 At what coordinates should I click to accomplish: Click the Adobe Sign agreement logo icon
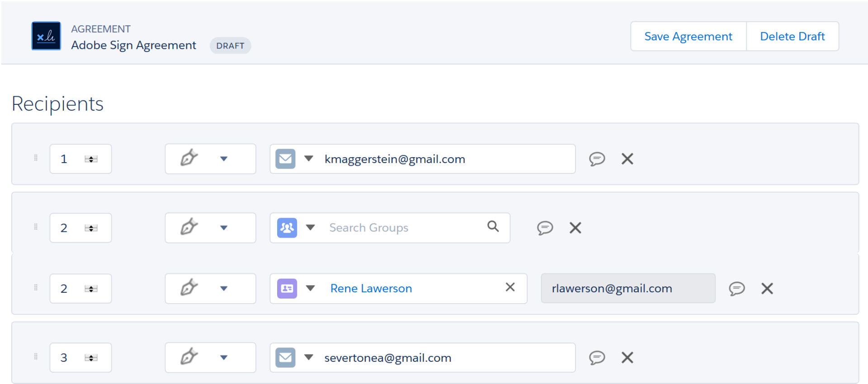pyautogui.click(x=46, y=36)
